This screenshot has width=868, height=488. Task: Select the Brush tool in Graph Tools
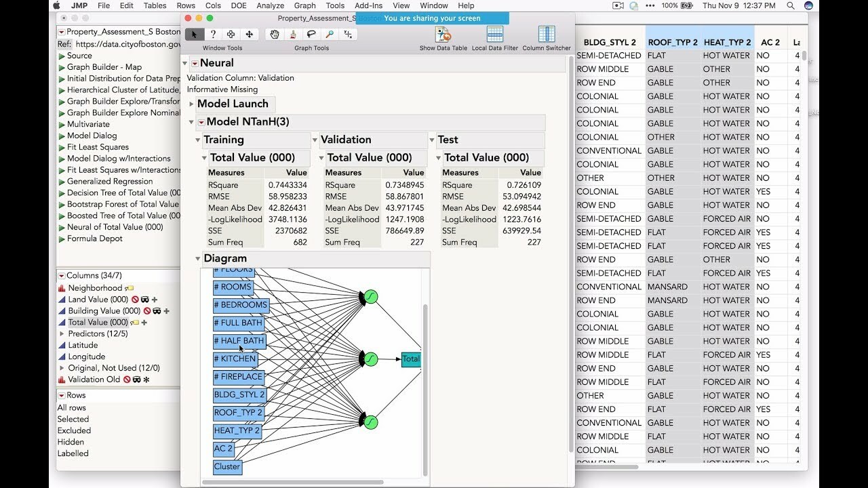tap(293, 34)
